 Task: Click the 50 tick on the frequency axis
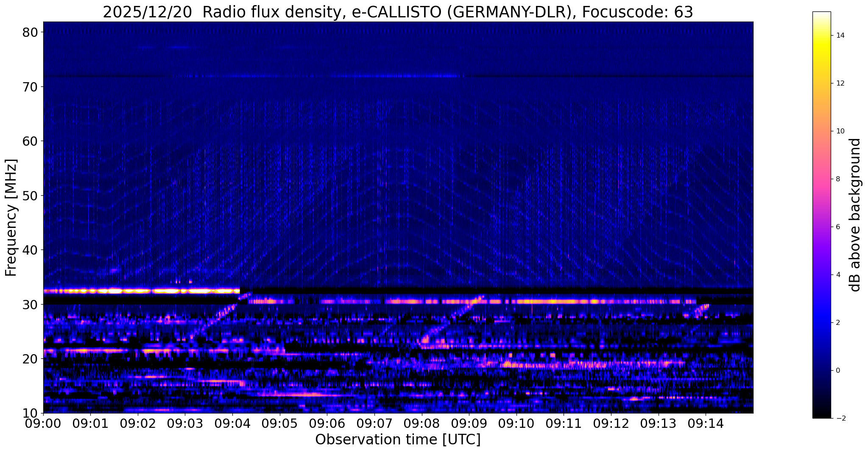[x=31, y=195]
